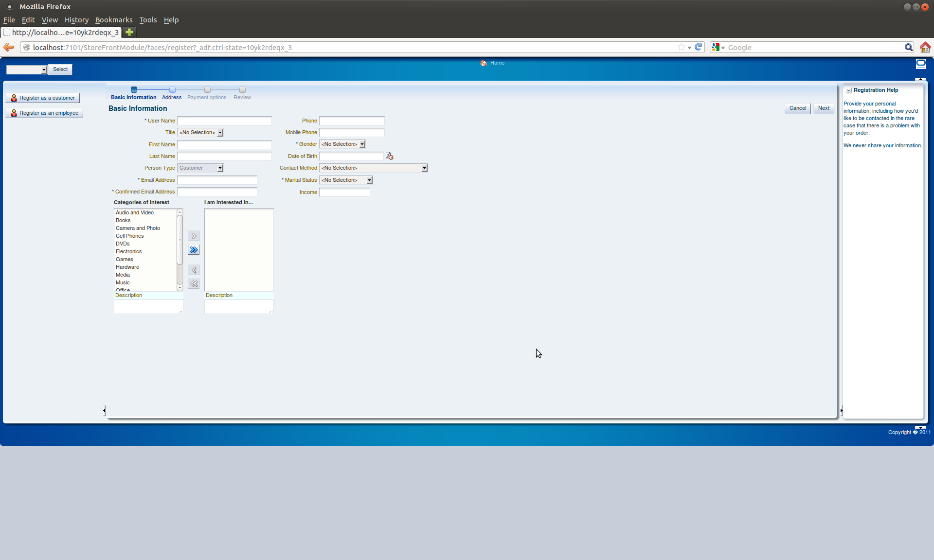Click the single left-arrow shuttle button
The image size is (934, 560).
tap(194, 270)
